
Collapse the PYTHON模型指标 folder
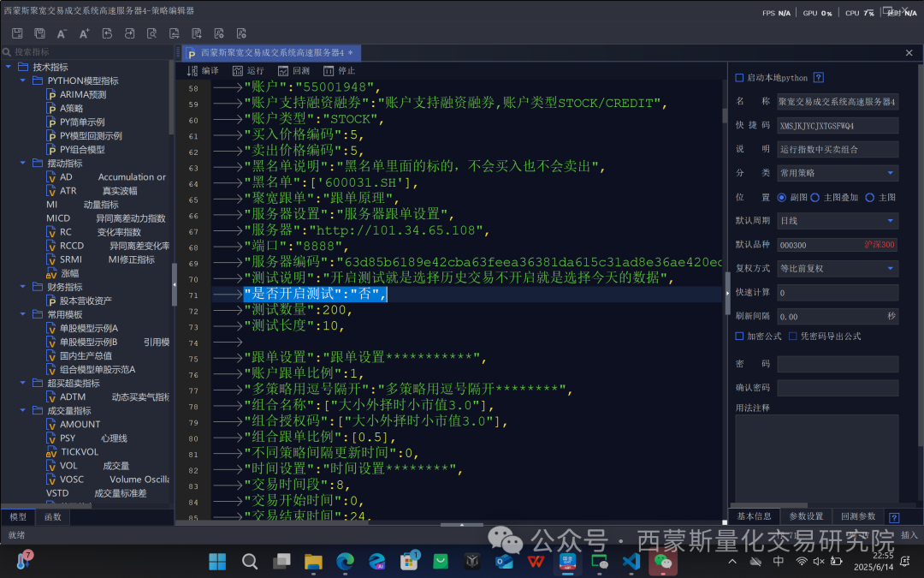[x=22, y=80]
